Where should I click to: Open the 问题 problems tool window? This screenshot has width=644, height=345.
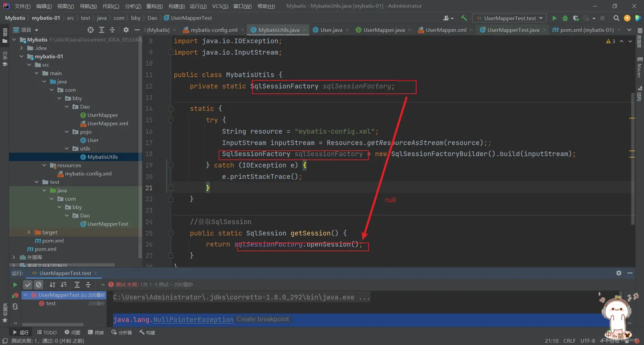coord(72,333)
